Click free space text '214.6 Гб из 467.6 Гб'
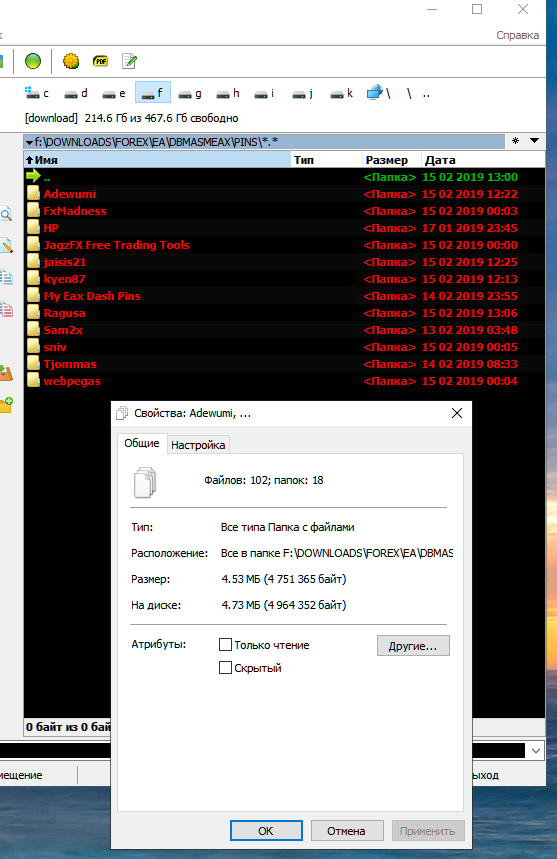This screenshot has width=557, height=859. [x=161, y=118]
